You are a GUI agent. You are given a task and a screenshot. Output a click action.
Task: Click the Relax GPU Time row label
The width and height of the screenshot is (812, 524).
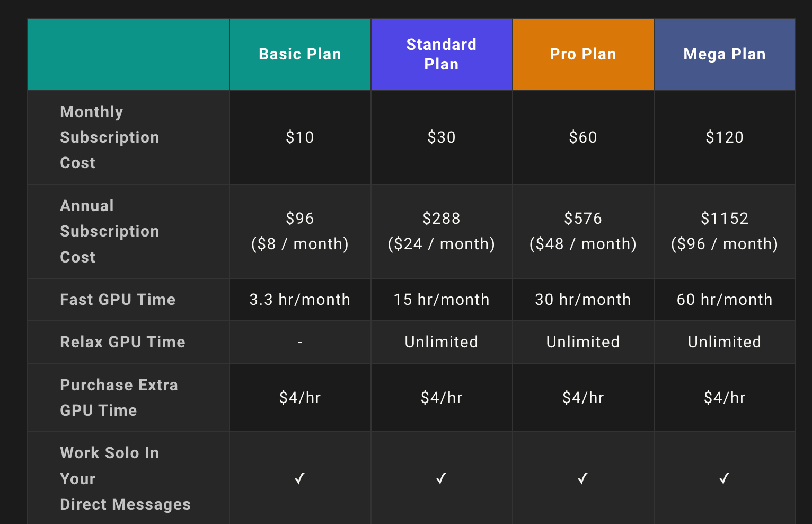click(x=123, y=342)
